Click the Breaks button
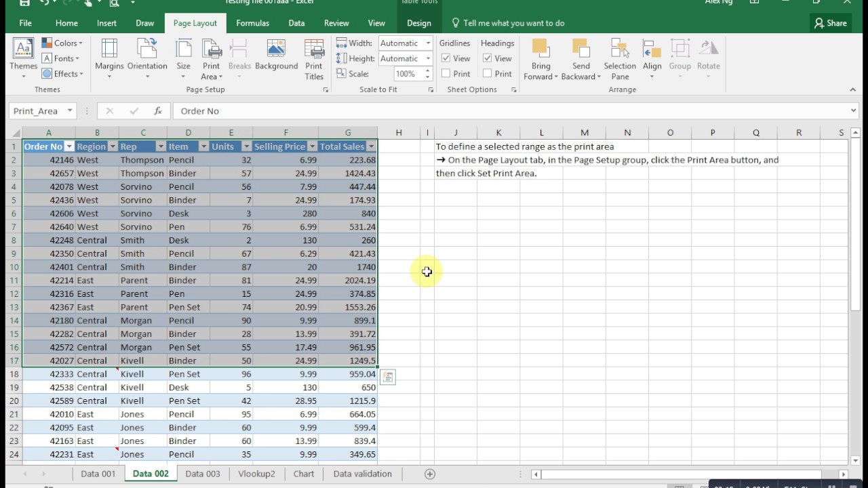The height and width of the screenshot is (488, 868). point(239,58)
